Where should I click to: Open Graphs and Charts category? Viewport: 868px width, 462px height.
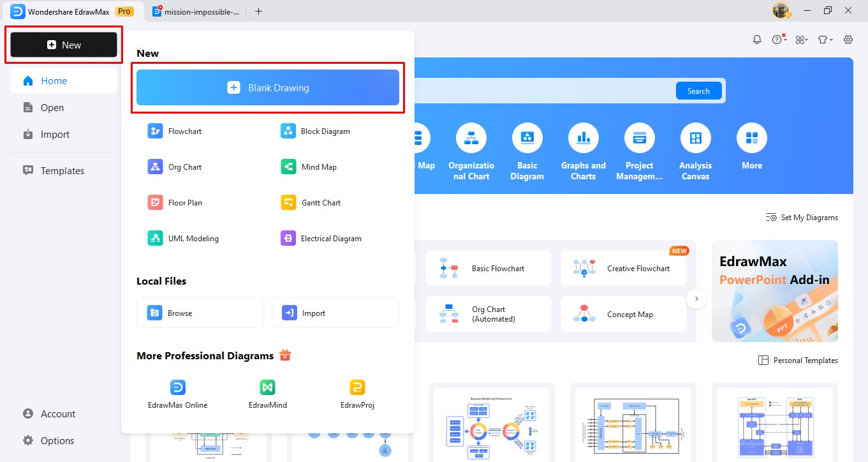tap(584, 152)
